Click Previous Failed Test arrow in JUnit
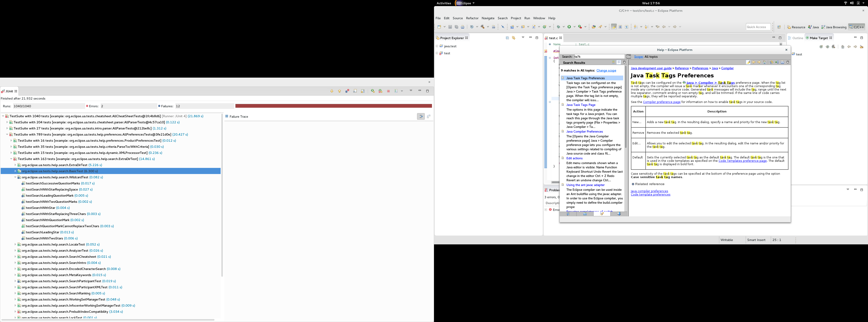Screen dimensions: 868x322 (x=339, y=91)
